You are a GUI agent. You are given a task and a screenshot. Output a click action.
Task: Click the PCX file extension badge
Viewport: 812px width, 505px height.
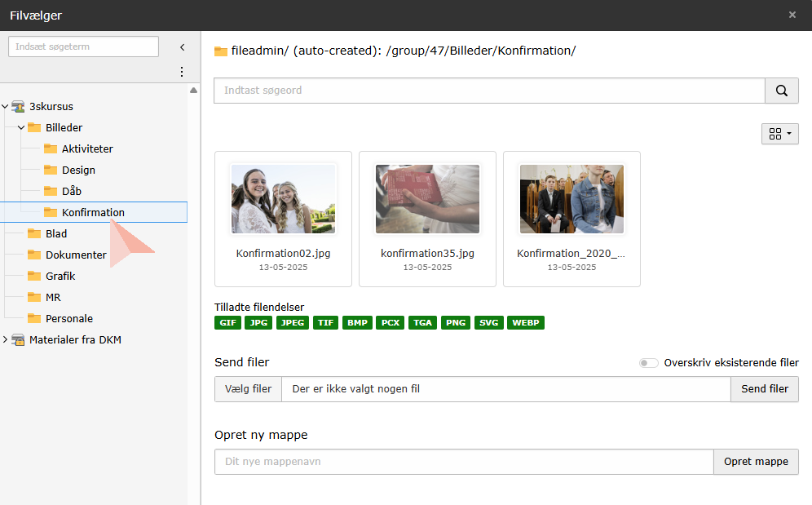[x=391, y=323]
